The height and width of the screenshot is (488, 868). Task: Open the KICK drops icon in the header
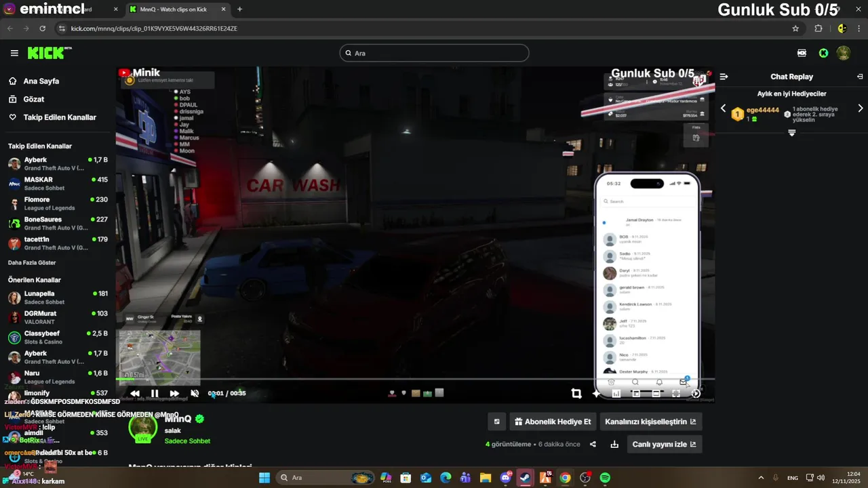802,53
